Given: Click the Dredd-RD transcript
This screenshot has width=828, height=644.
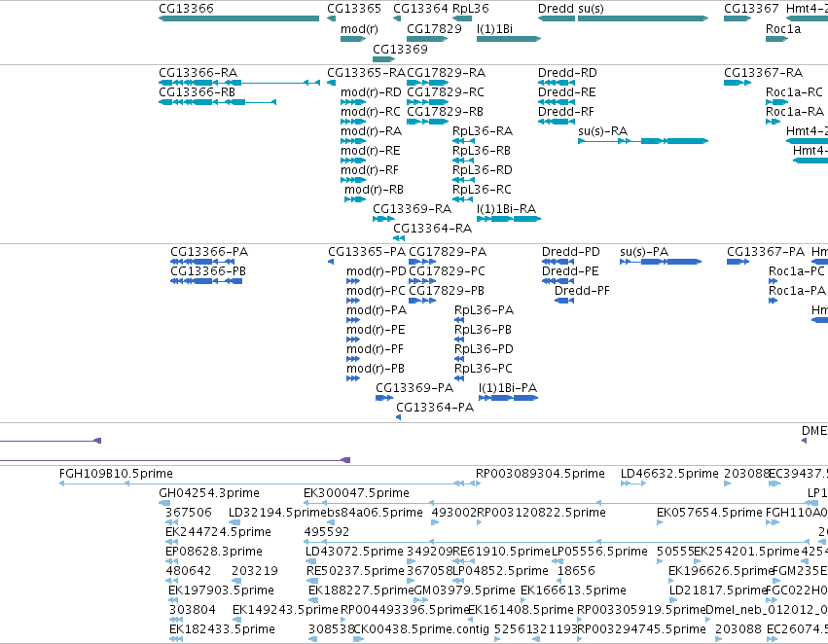Looking at the screenshot, I should pos(556,83).
